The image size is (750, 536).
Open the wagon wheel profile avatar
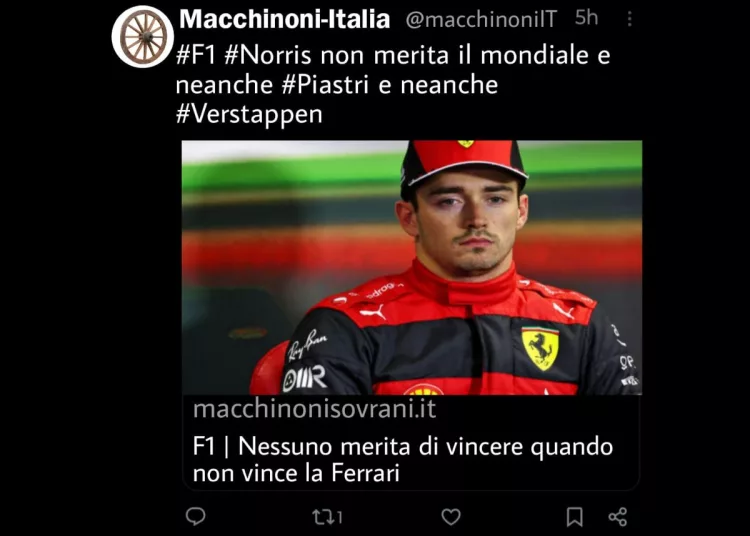tap(143, 36)
